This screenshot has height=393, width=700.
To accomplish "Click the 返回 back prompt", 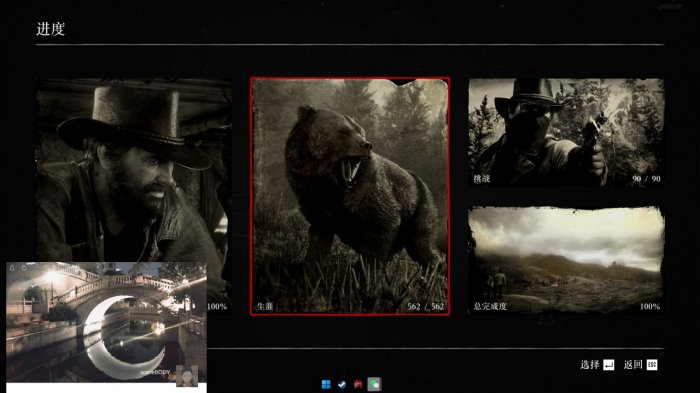I will (x=633, y=365).
